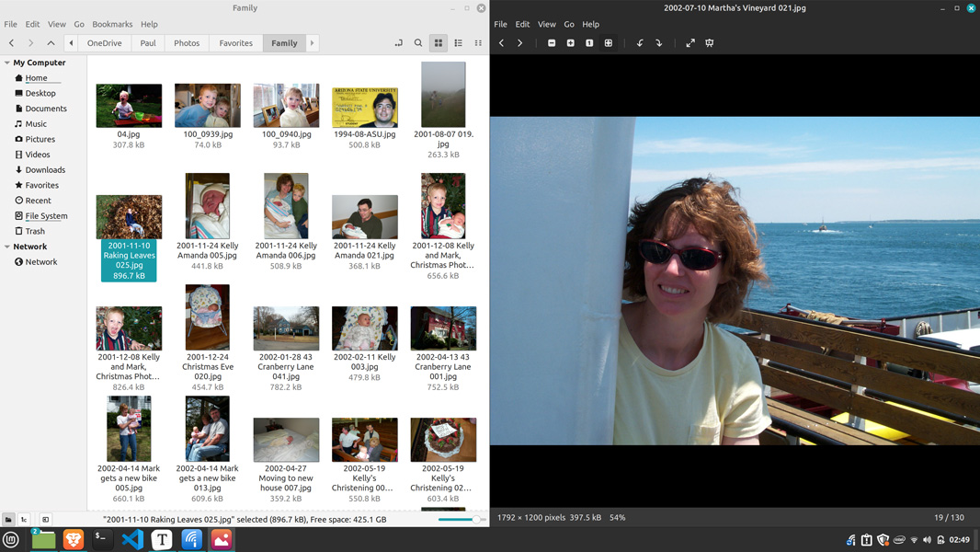The width and height of the screenshot is (980, 552).
Task: Navigate to the Photos breadcrumb folder
Action: point(187,43)
